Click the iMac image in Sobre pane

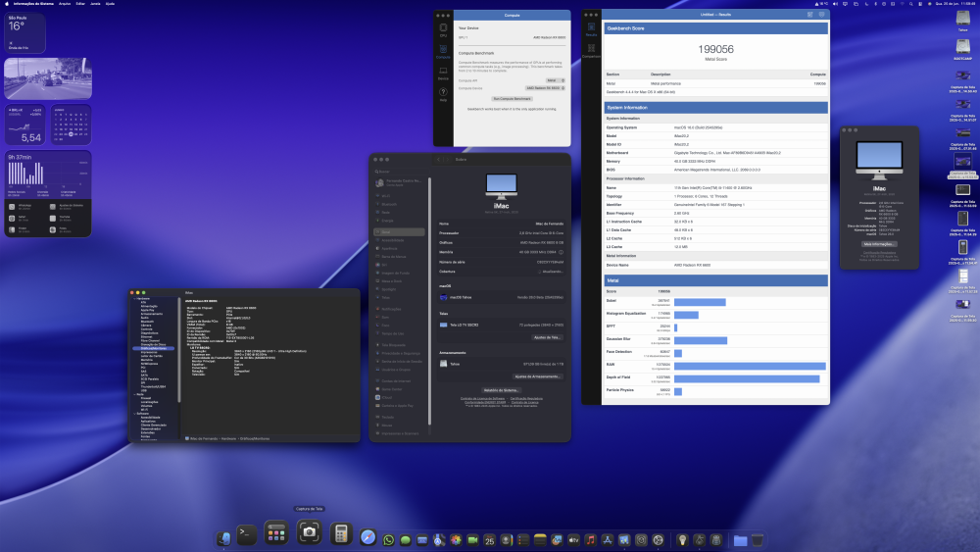[x=501, y=187]
